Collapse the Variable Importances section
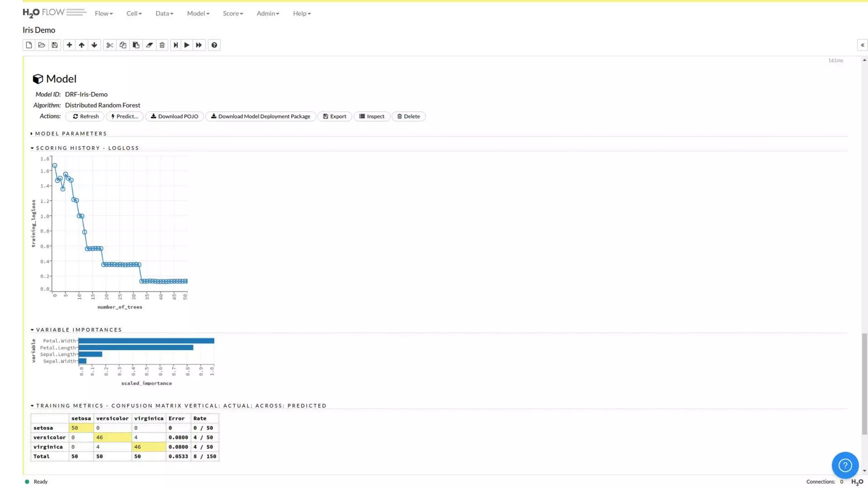Viewport: 868px width, 488px height. 78,330
